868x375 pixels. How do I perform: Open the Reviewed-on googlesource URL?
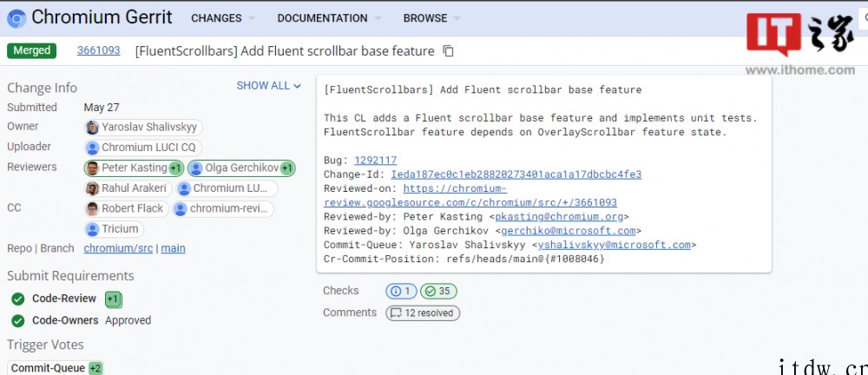click(x=470, y=195)
